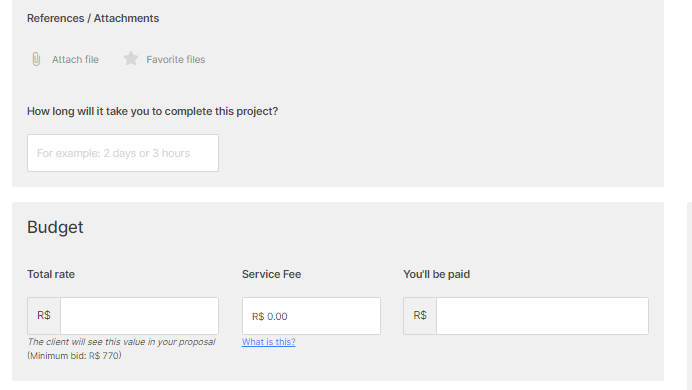
Task: Click the Service Fee label
Action: click(271, 274)
